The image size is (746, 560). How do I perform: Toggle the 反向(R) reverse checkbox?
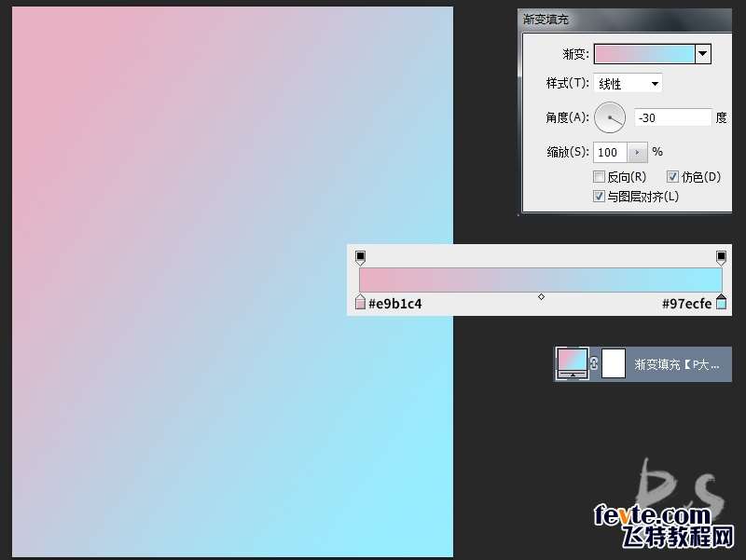click(599, 177)
